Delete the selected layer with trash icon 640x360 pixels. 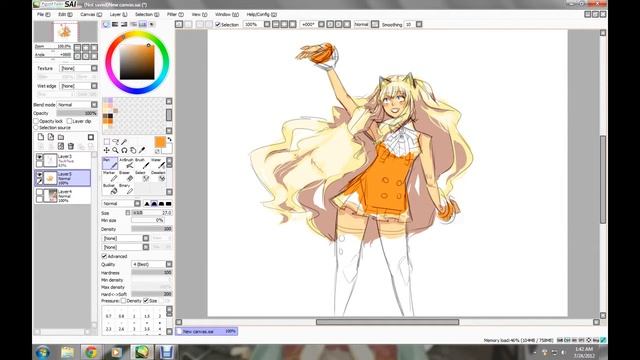(71, 146)
